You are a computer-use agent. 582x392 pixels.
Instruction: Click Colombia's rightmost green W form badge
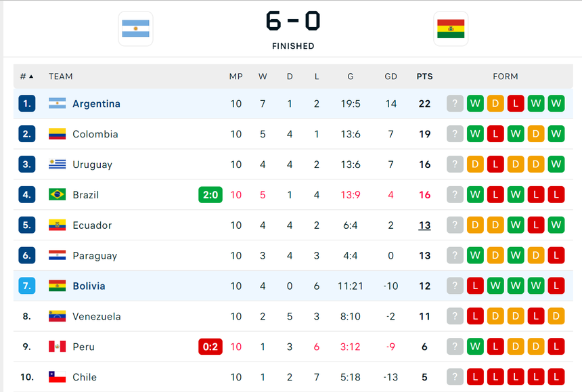(556, 134)
